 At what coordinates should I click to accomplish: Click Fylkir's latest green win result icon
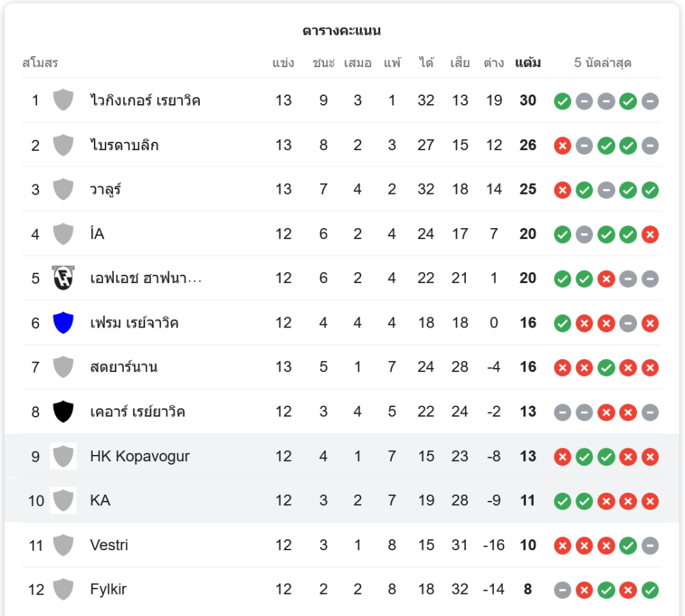click(650, 589)
